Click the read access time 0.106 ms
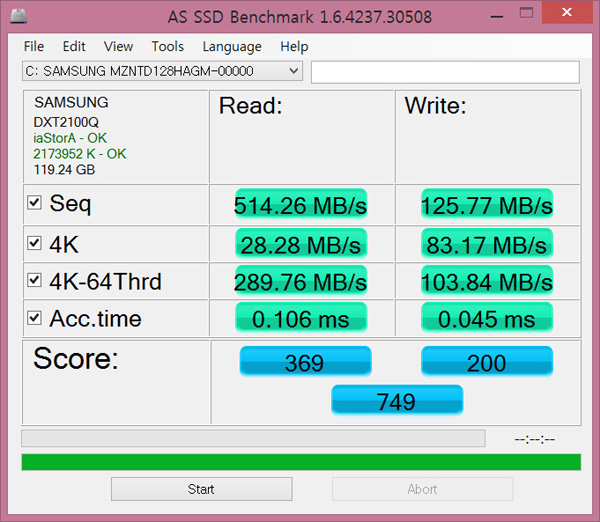Screen dimensions: 600x522 click(x=301, y=318)
